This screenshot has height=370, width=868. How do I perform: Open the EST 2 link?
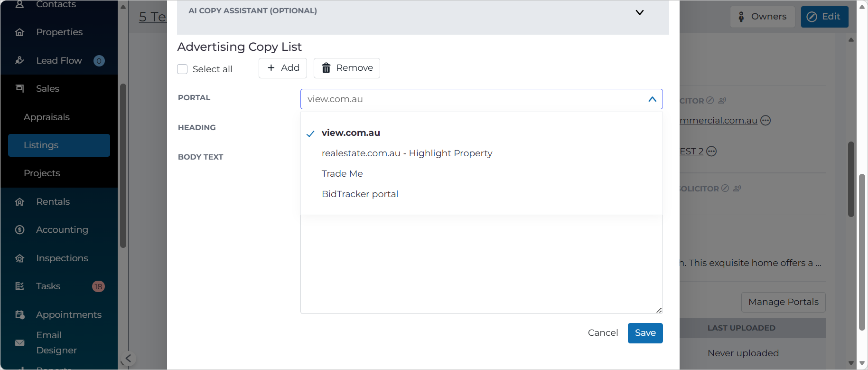pyautogui.click(x=691, y=152)
